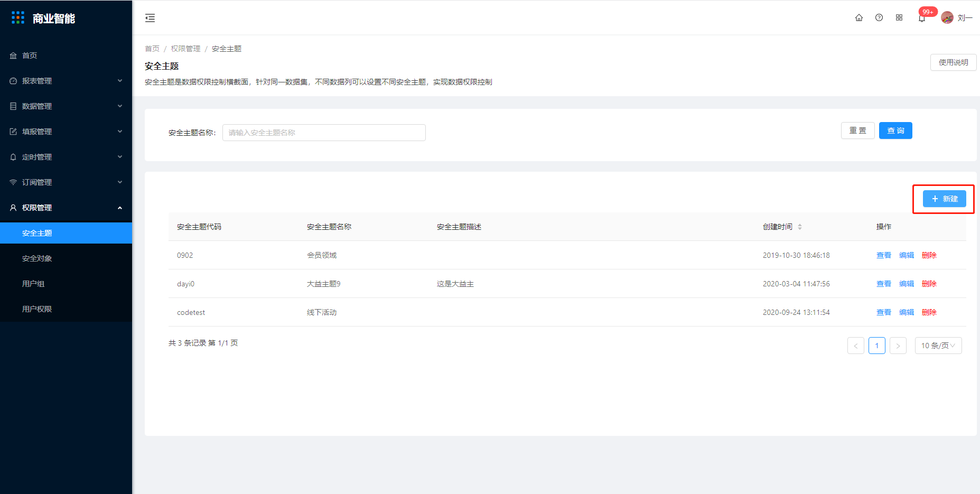The height and width of the screenshot is (494, 980).
Task: Click the 重置 button
Action: [x=858, y=131]
